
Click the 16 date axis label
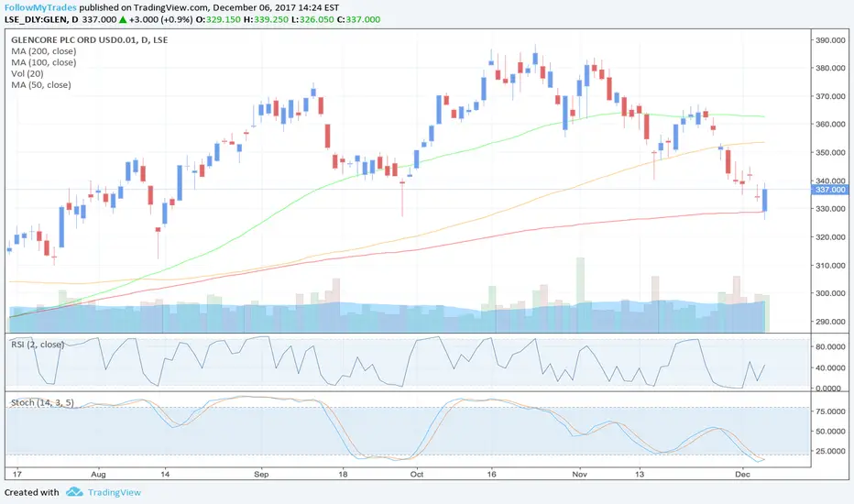[x=492, y=474]
